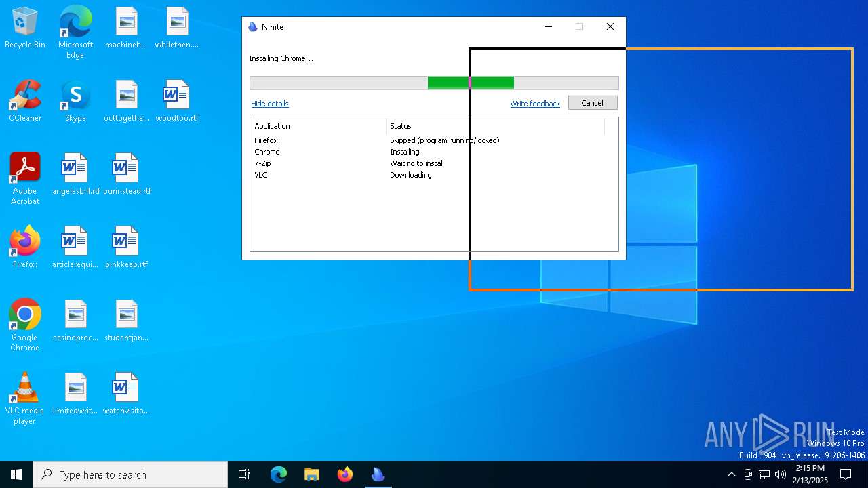Viewport: 868px width, 488px height.
Task: Click the Waiting to install status
Action: click(417, 163)
